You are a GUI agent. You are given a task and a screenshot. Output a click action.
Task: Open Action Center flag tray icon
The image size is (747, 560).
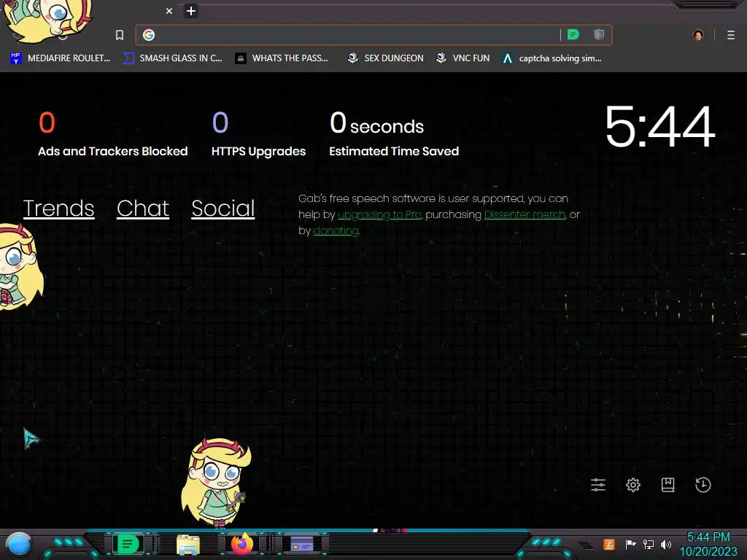point(630,544)
